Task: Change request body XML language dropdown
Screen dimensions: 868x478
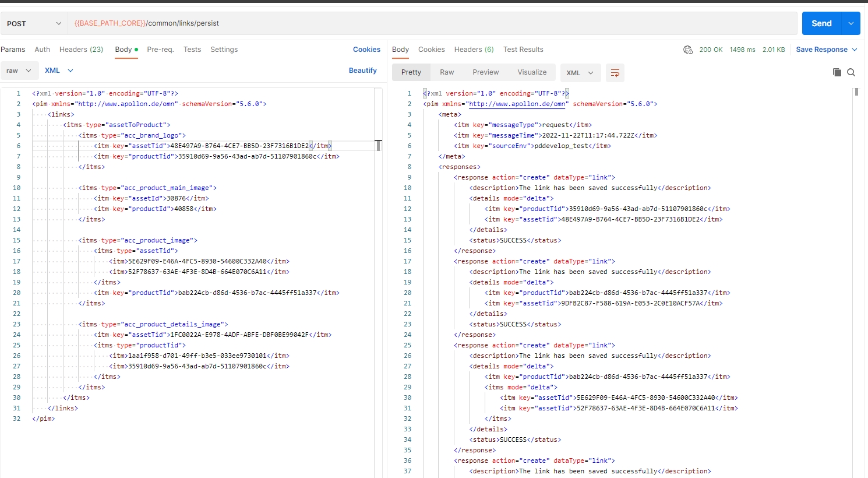Action: 59,71
